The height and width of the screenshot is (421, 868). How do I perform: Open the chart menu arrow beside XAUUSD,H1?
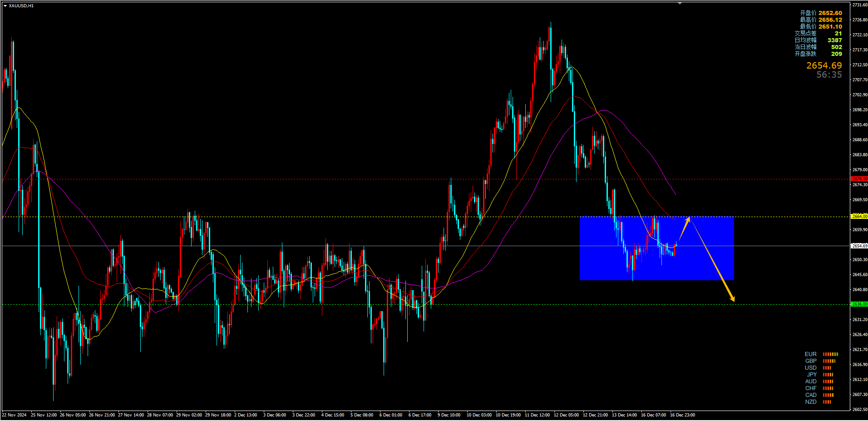(x=5, y=6)
